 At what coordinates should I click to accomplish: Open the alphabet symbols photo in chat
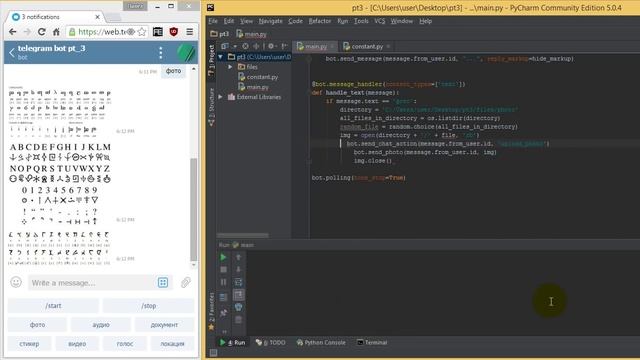pyautogui.click(x=60, y=183)
